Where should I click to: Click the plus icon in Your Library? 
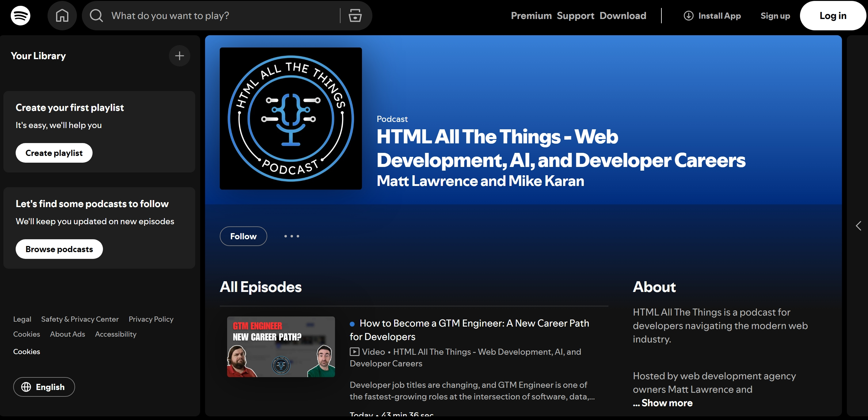tap(180, 55)
